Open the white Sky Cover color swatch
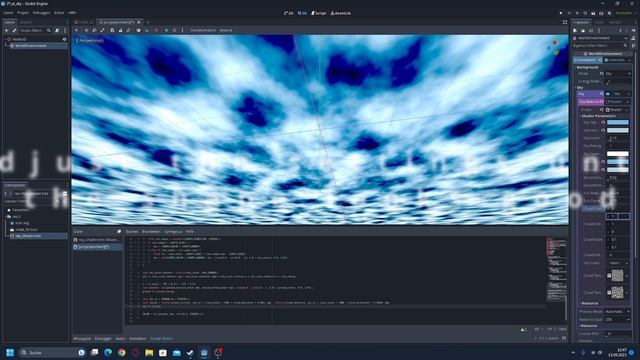Viewport: 640px width, 360px height. 618,154
